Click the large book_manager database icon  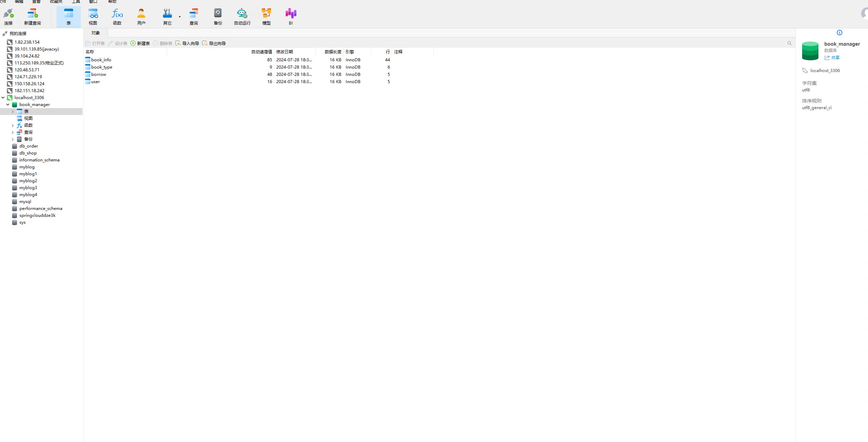pos(810,51)
